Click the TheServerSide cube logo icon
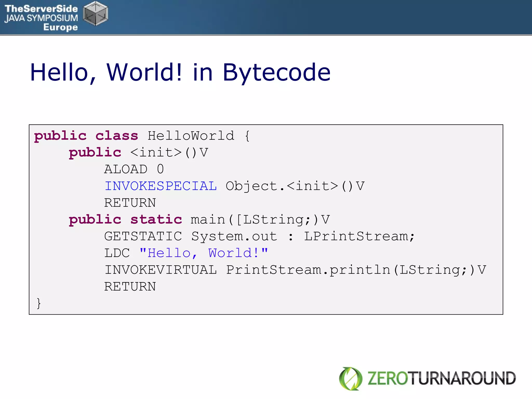Viewport: 532px width, 399px height. point(96,14)
